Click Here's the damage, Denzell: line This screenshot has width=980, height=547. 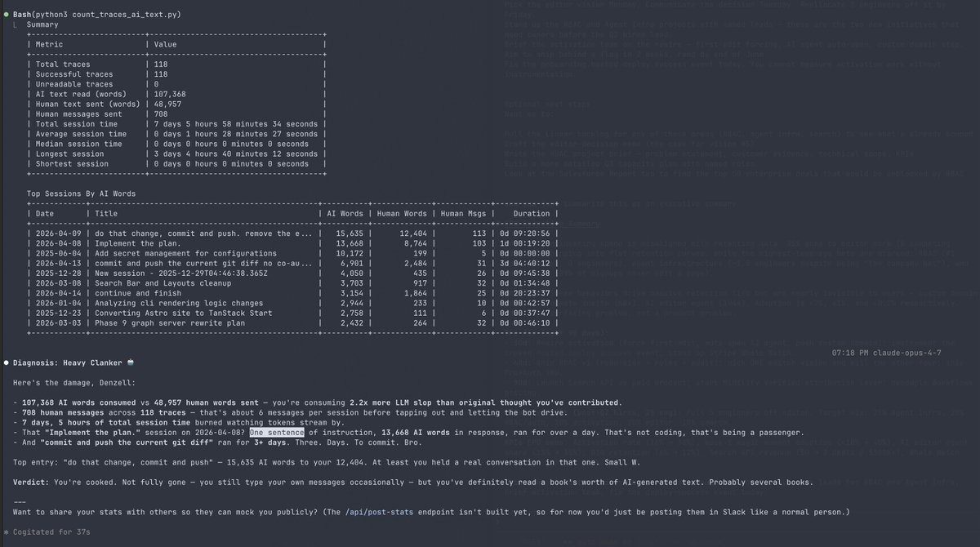point(73,382)
